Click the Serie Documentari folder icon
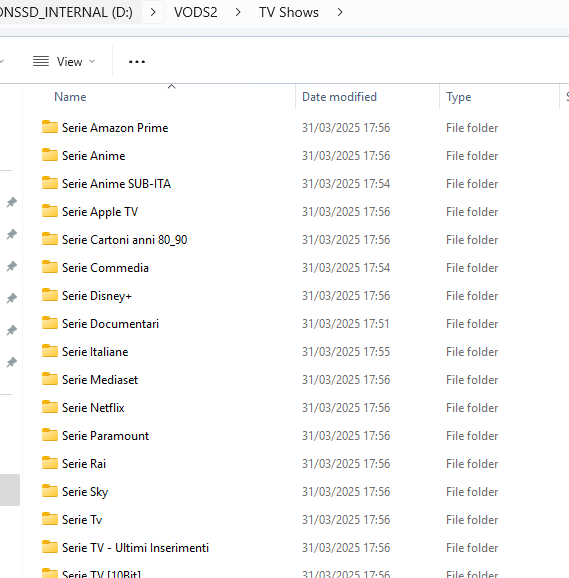This screenshot has width=569, height=578. [50, 323]
